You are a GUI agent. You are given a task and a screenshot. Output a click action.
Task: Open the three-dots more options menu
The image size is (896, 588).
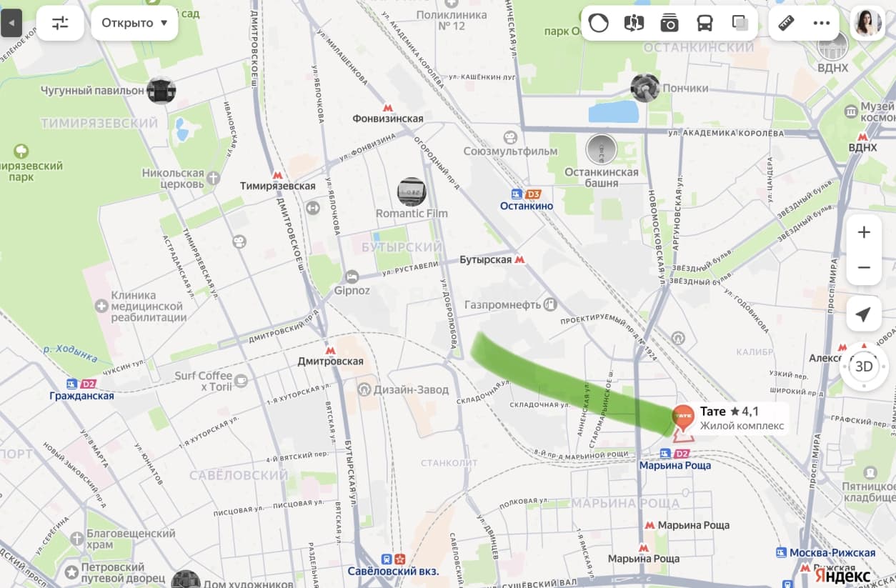(x=822, y=24)
